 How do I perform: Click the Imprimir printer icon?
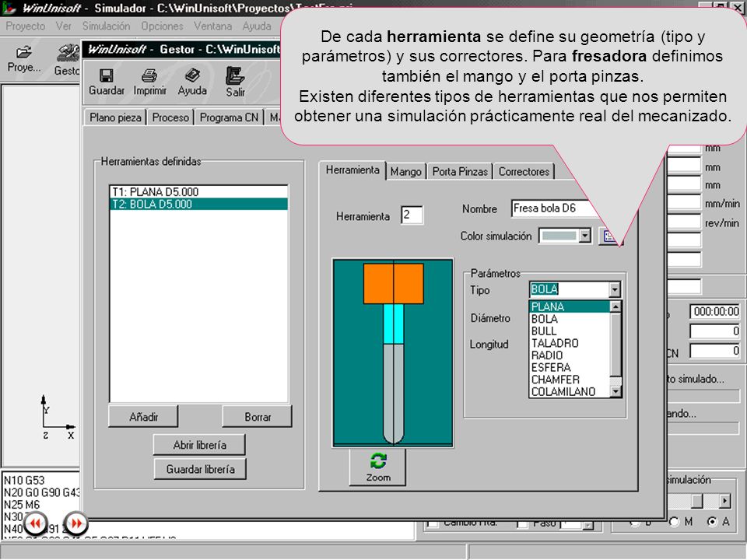click(x=149, y=75)
